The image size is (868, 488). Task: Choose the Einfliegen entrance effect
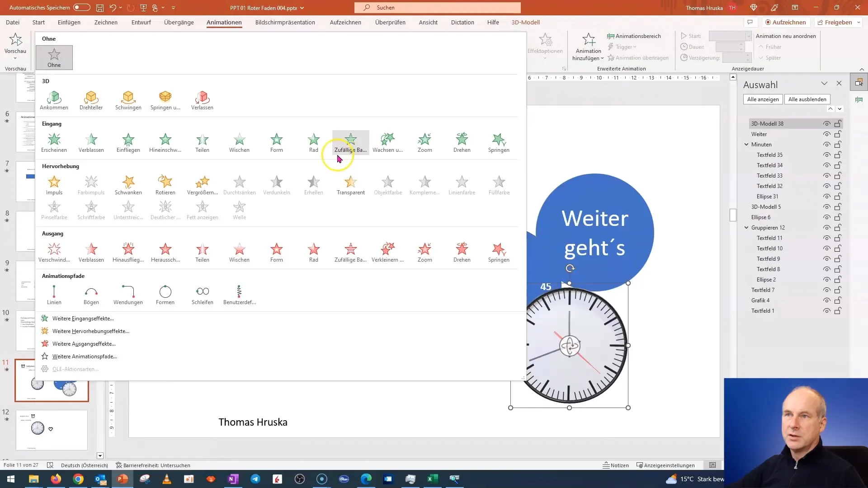(x=128, y=143)
